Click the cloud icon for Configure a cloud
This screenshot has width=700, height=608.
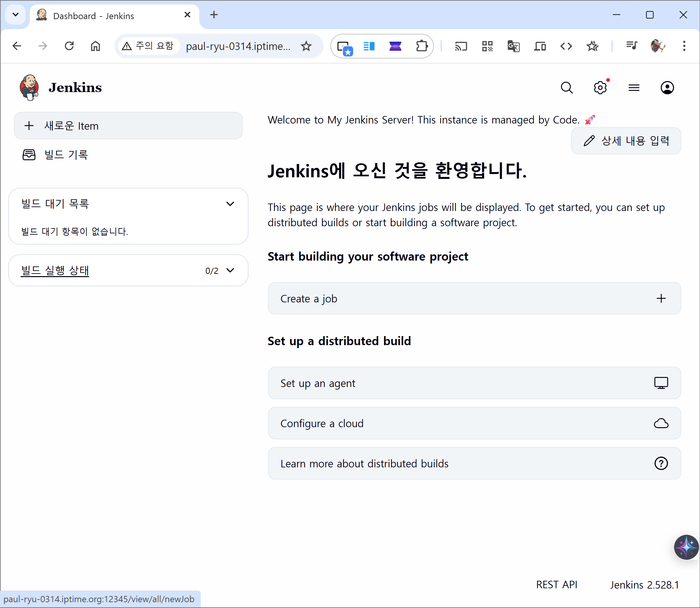661,423
